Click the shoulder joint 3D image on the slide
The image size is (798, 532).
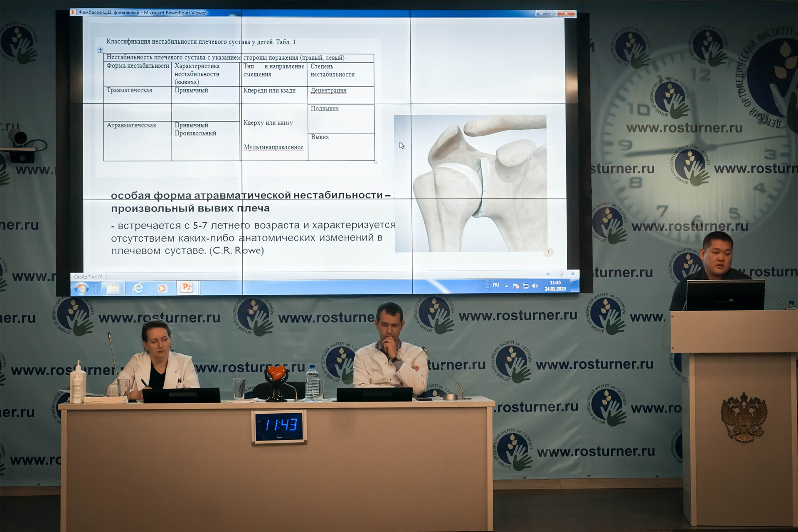point(470,184)
